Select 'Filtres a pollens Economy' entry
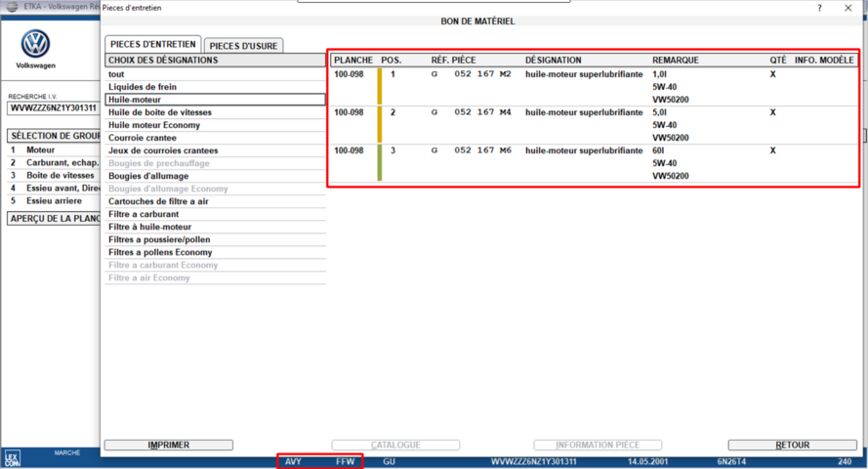Screen dimensions: 868x469 216,252
